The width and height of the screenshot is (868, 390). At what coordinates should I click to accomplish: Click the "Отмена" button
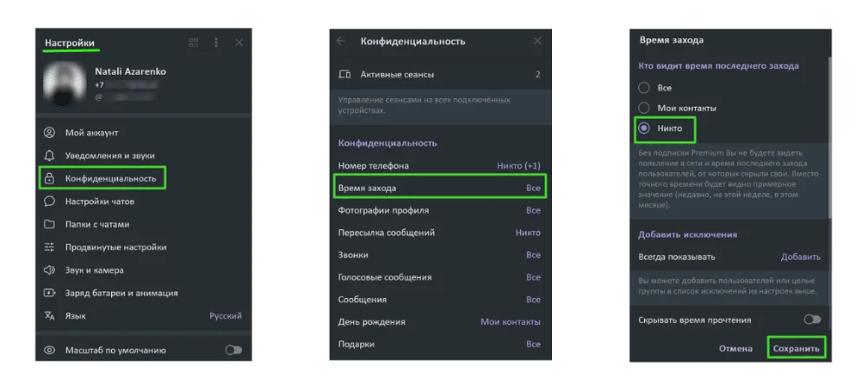click(735, 348)
